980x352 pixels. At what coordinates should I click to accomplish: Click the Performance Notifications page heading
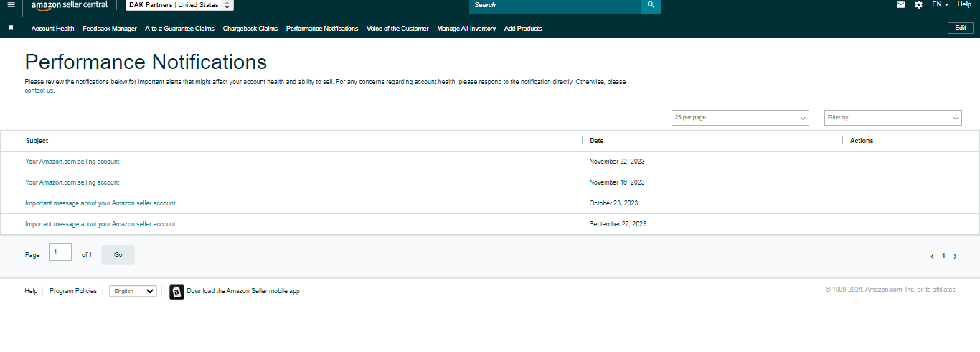tap(146, 61)
